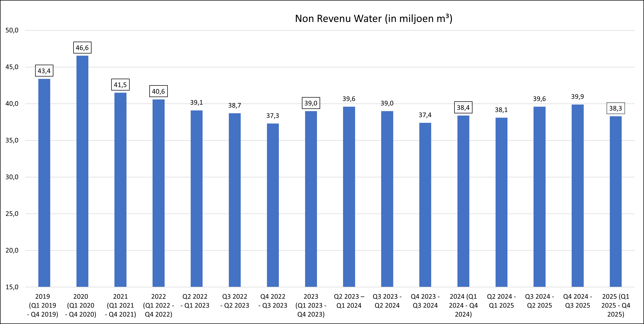The height and width of the screenshot is (324, 644).
Task: Click the 39,9 data label
Action: pos(577,97)
